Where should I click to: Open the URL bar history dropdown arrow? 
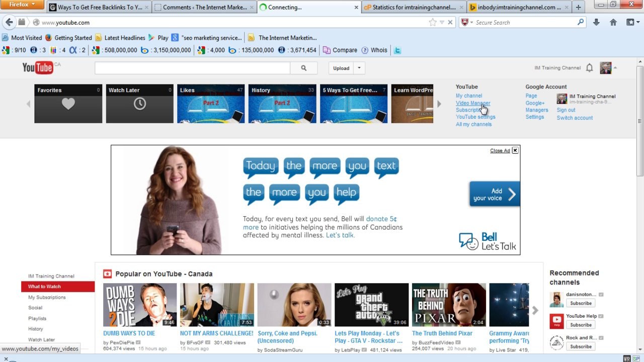pyautogui.click(x=442, y=22)
